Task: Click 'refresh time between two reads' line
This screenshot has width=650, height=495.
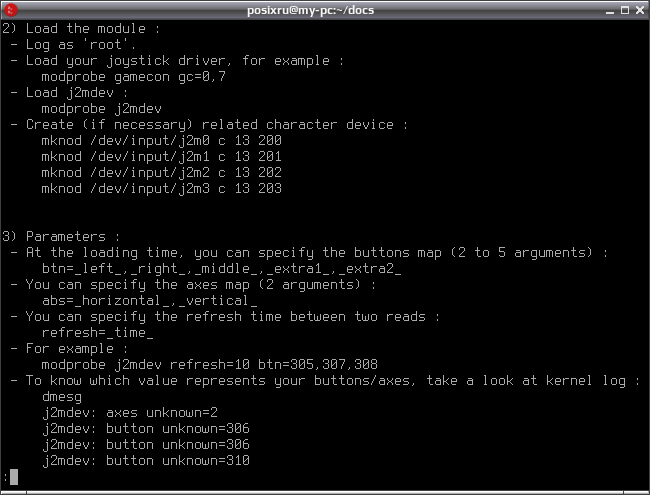Action: pos(225,316)
